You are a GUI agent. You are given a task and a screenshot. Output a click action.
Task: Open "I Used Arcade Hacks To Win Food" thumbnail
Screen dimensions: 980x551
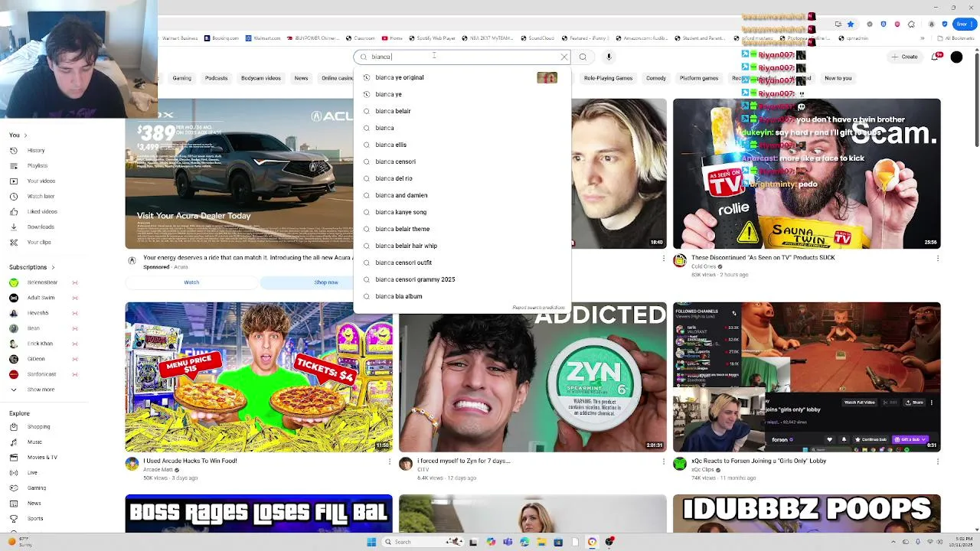coord(259,377)
